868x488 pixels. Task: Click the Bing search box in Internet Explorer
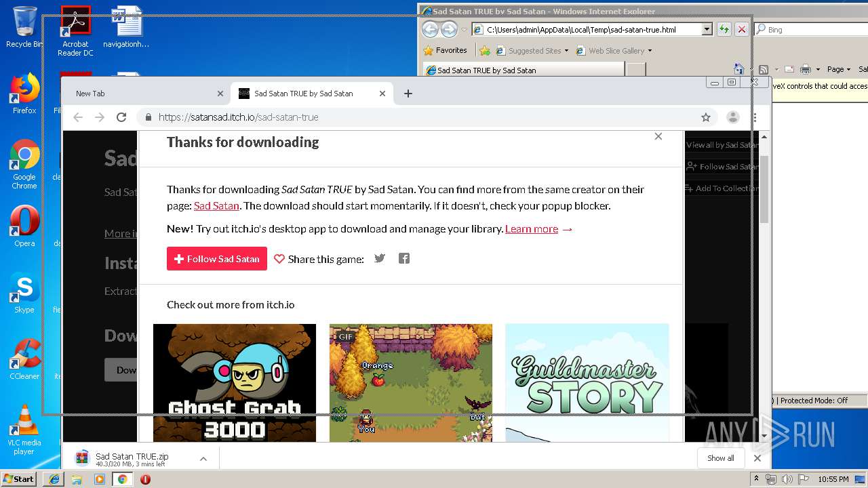811,29
